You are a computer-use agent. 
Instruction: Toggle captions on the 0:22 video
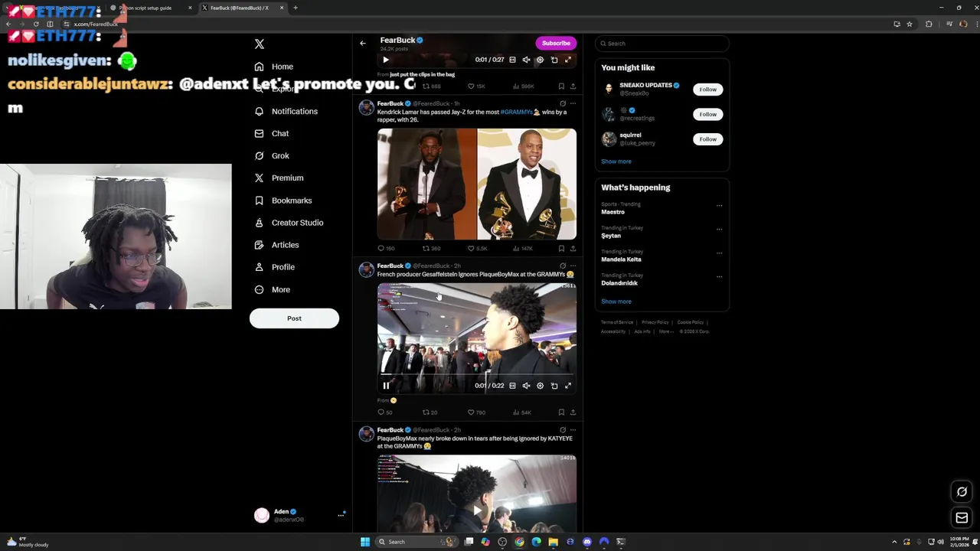[512, 386]
